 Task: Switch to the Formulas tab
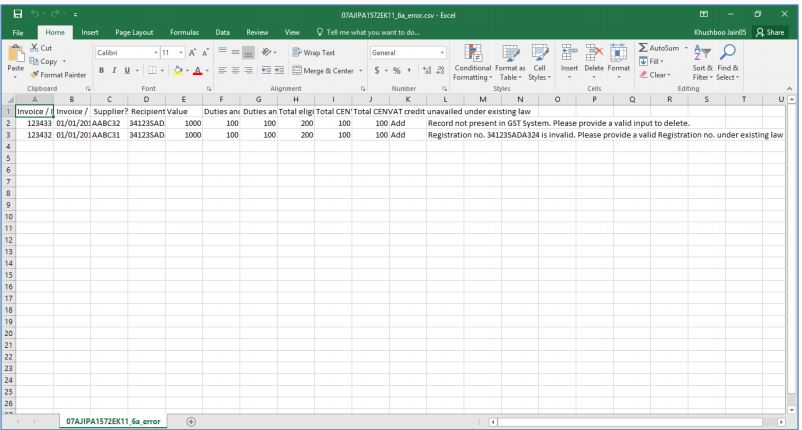184,32
